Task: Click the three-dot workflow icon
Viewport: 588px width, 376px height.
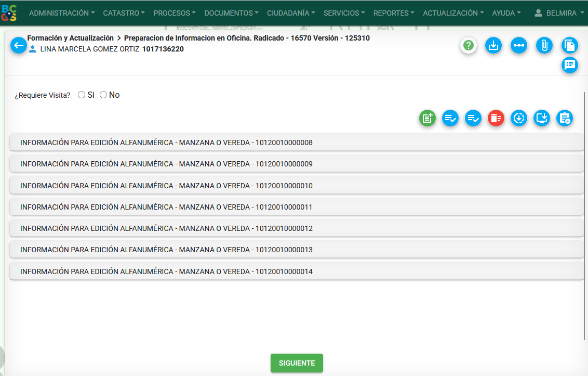Action: tap(519, 46)
